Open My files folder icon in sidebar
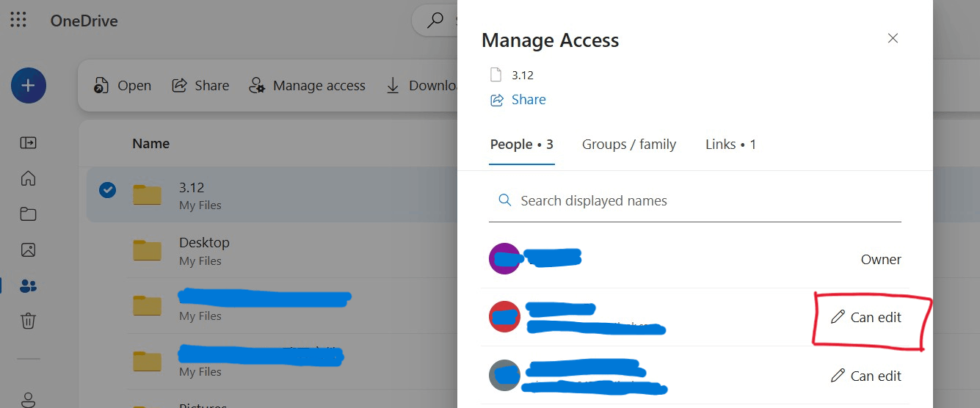980x408 pixels. 28,214
